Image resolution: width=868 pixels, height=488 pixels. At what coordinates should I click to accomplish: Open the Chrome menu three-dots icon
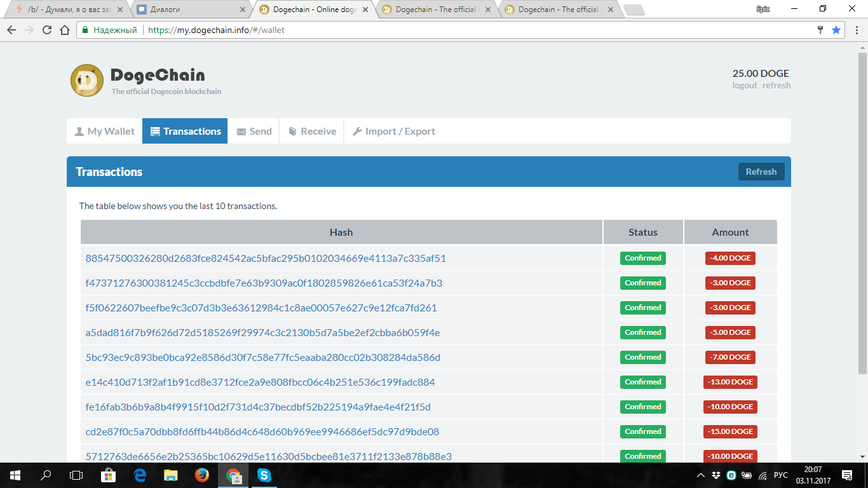click(x=855, y=30)
